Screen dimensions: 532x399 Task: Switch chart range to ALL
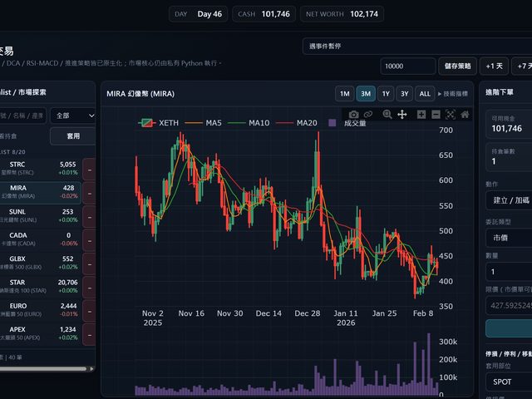(x=425, y=94)
